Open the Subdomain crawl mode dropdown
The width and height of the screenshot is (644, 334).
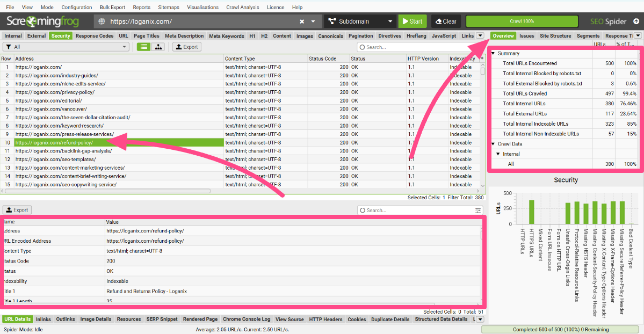(x=360, y=21)
